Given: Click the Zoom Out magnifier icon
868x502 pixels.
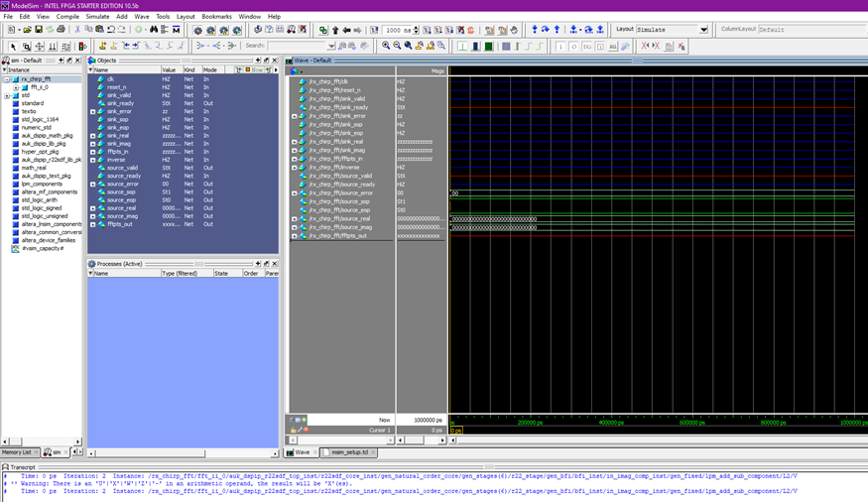Looking at the screenshot, I should tap(397, 46).
